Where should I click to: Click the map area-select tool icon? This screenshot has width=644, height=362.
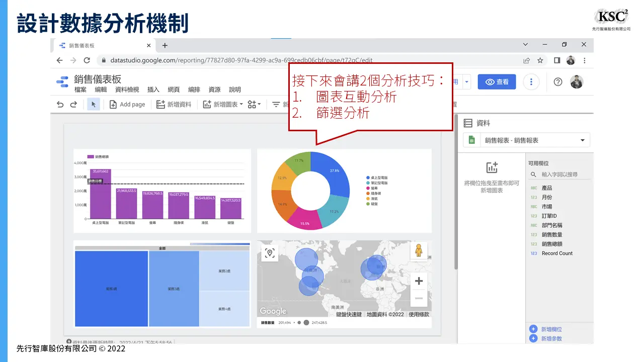(270, 253)
